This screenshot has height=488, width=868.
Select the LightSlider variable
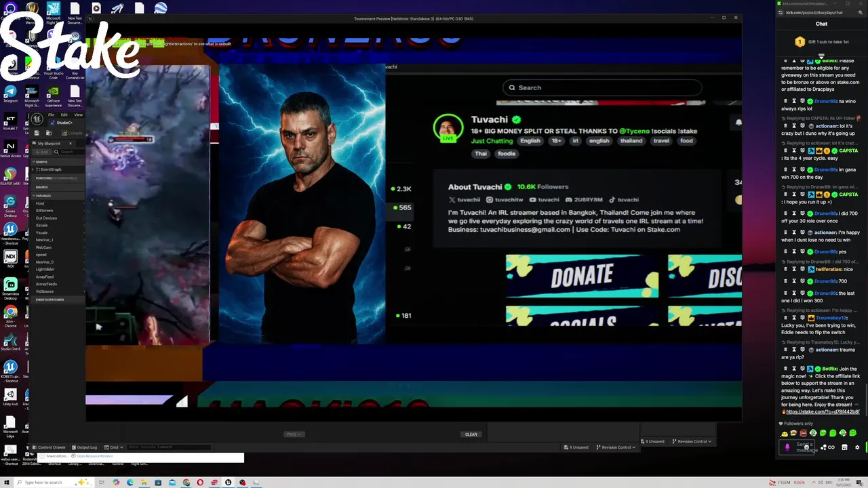point(45,269)
